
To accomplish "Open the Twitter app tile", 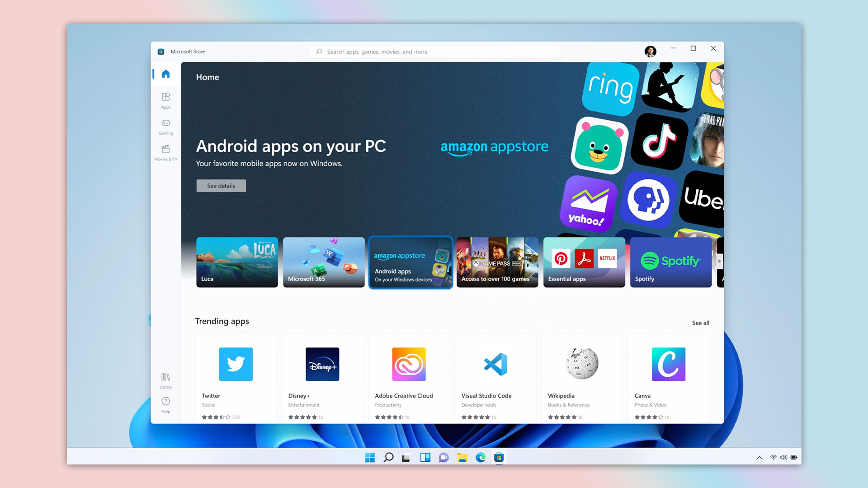I will pos(236,364).
